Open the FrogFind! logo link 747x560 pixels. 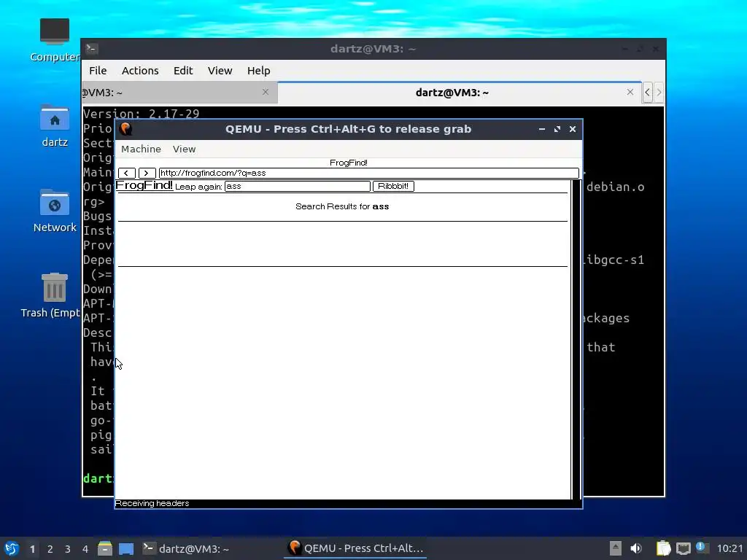point(144,185)
